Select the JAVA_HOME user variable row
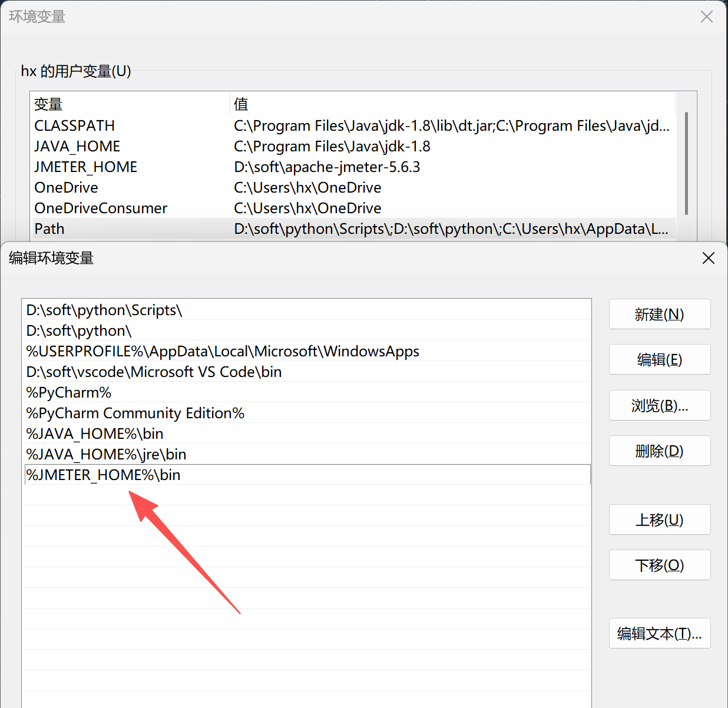Image resolution: width=728 pixels, height=708 pixels. (353, 146)
